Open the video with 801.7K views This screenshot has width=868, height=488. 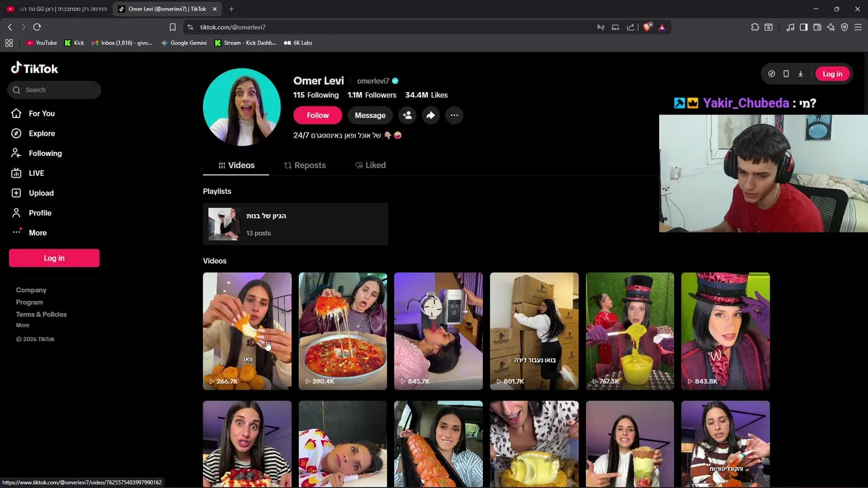[534, 331]
